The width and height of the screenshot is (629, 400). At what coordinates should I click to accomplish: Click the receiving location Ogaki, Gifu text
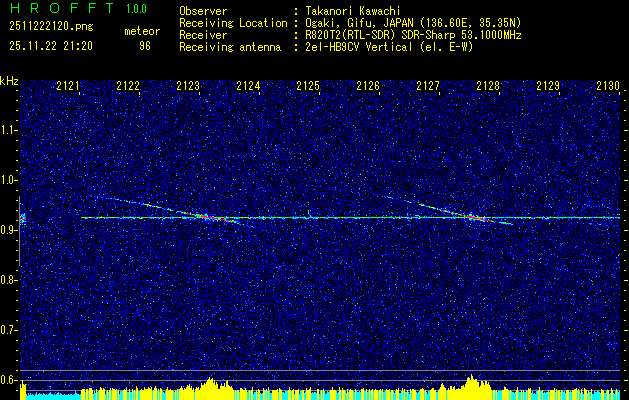tap(411, 23)
